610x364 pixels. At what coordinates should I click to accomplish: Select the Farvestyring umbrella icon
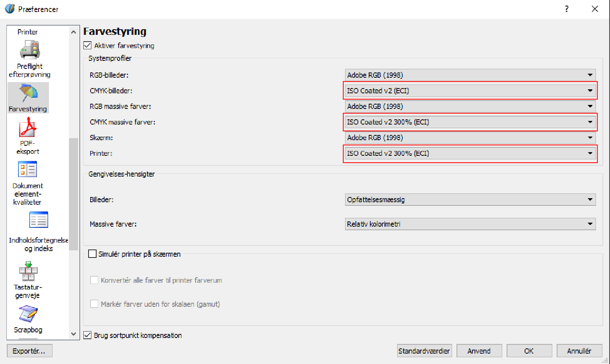coord(28,94)
